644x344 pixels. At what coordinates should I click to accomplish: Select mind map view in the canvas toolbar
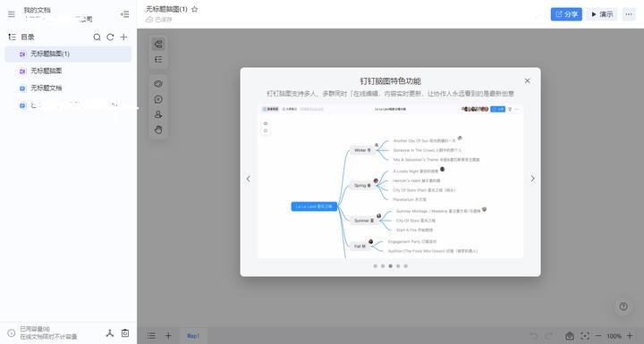tap(158, 44)
